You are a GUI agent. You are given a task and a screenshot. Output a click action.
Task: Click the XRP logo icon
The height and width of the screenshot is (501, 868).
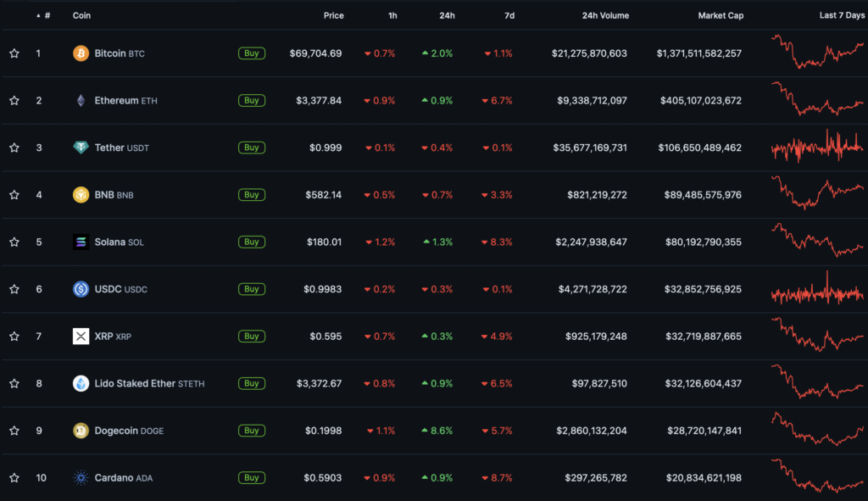pyautogui.click(x=81, y=337)
